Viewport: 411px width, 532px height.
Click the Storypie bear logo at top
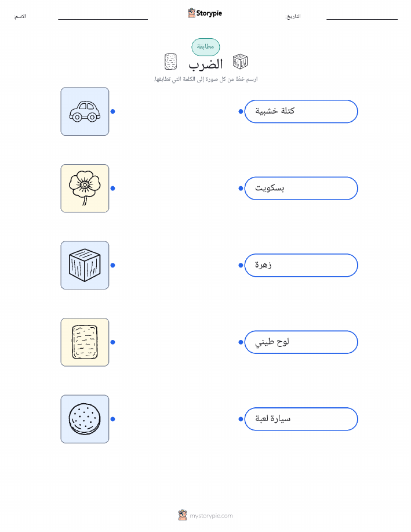[x=192, y=13]
